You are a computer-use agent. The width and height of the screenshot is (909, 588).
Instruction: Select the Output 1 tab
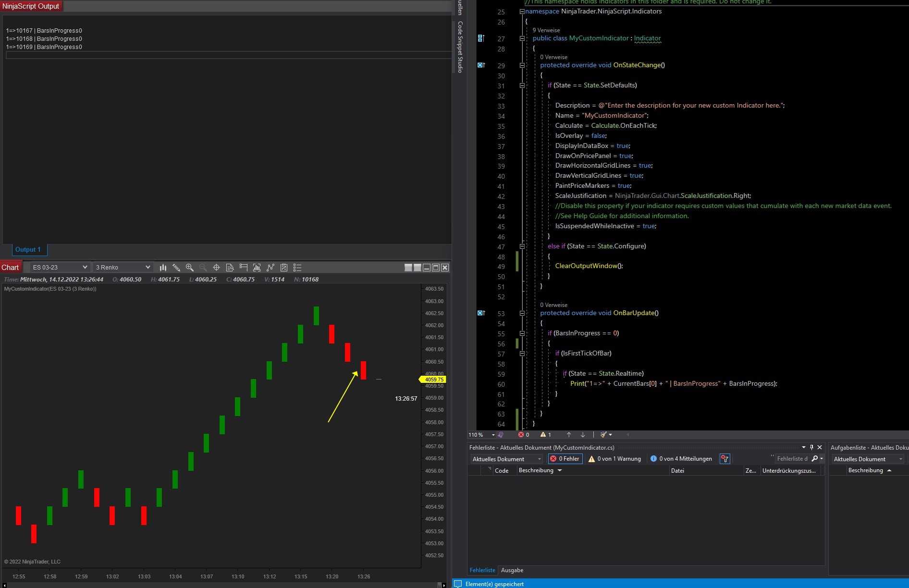coord(28,250)
